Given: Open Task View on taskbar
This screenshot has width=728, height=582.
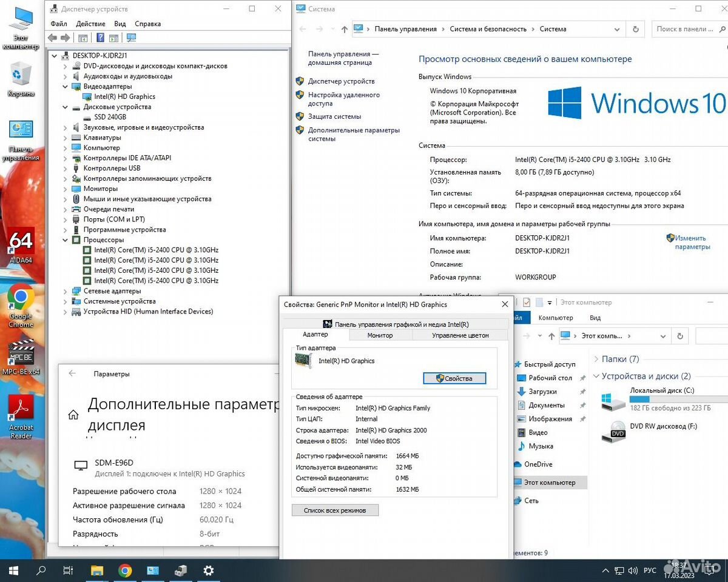Looking at the screenshot, I should tap(69, 570).
